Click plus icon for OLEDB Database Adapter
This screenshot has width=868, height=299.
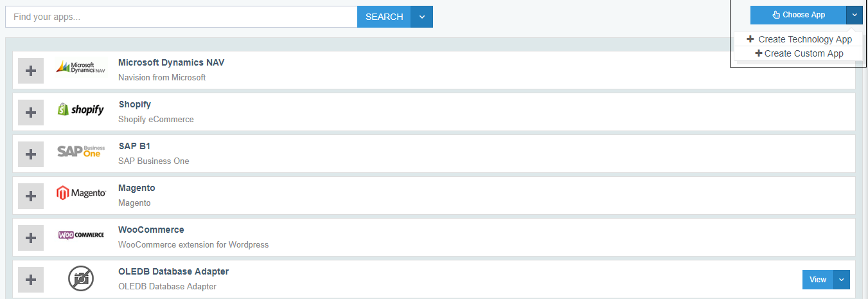[30, 280]
